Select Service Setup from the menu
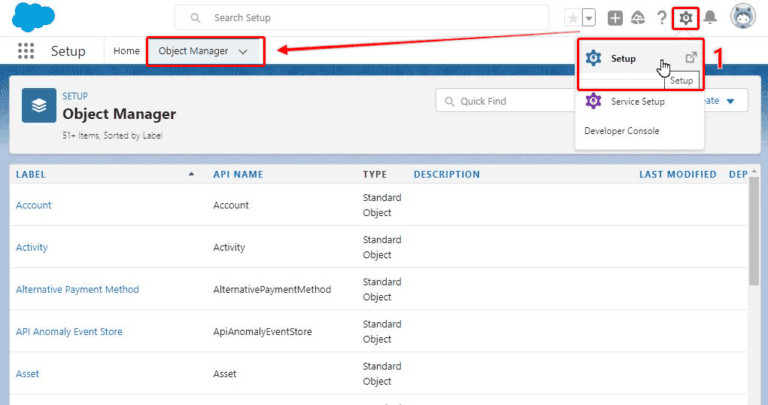 (637, 101)
